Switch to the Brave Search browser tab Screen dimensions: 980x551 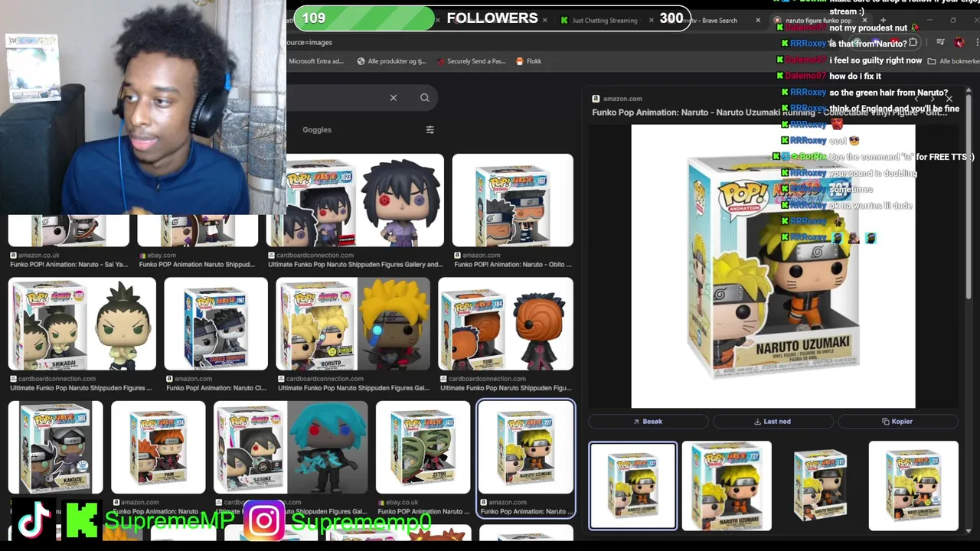click(720, 21)
